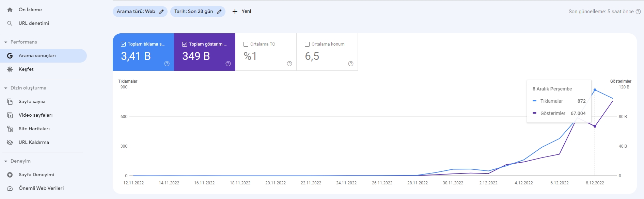
Task: Edit the Tarih: Son 28 gün filter chip
Action: 198,12
